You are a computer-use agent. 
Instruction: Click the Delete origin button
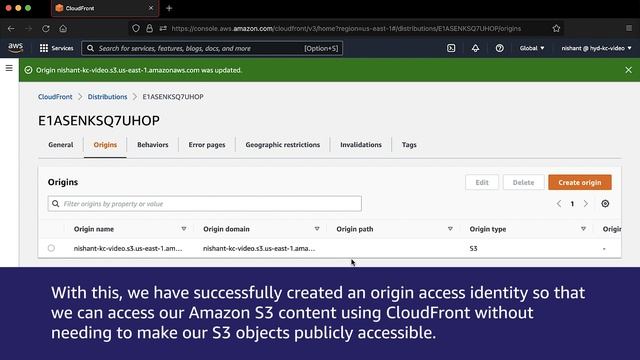523,182
